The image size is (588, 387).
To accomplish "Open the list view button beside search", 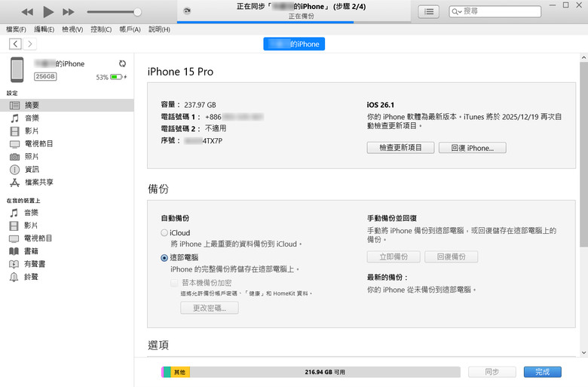I will click(x=429, y=11).
